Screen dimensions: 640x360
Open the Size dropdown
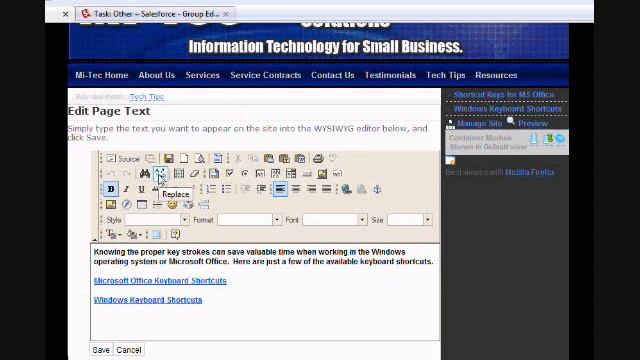(409, 220)
